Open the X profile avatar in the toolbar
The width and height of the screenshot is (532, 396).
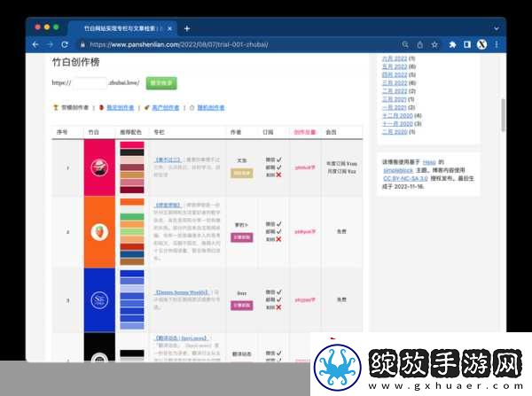(481, 44)
